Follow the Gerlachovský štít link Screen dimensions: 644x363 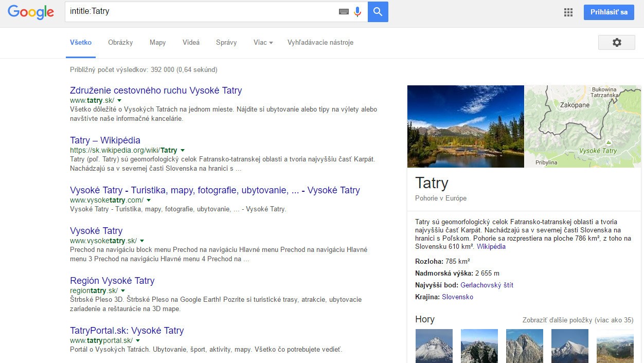[x=487, y=285]
